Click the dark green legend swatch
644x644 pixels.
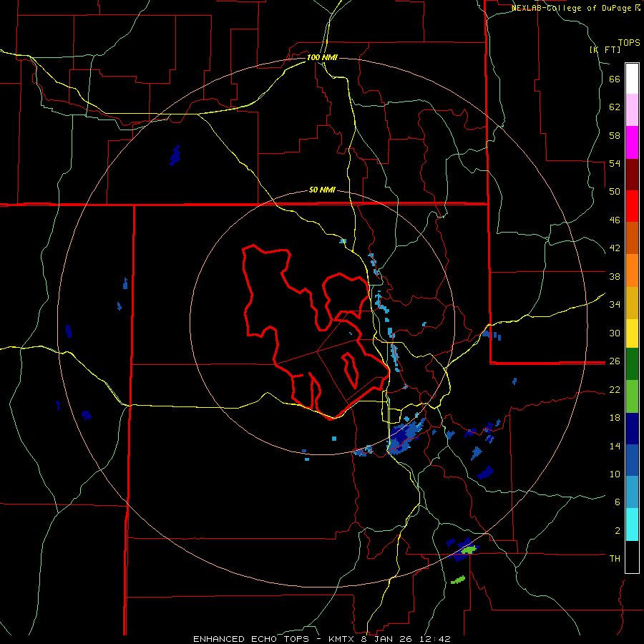pos(632,364)
